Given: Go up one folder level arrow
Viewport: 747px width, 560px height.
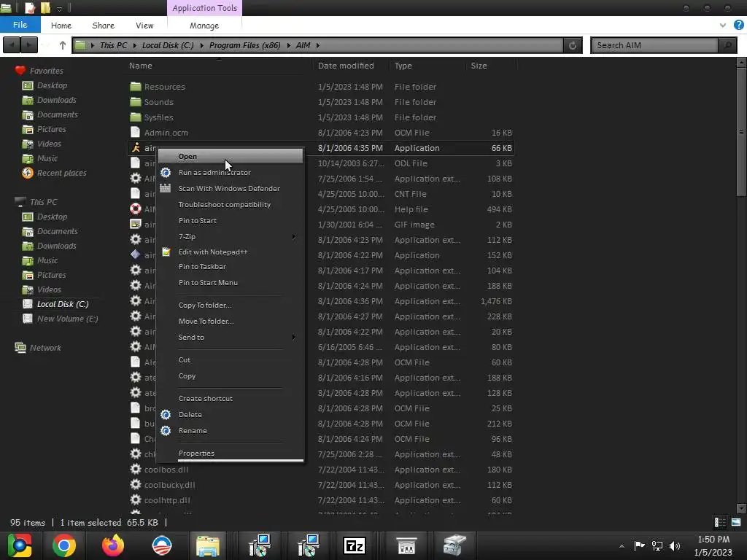Looking at the screenshot, I should [63, 45].
